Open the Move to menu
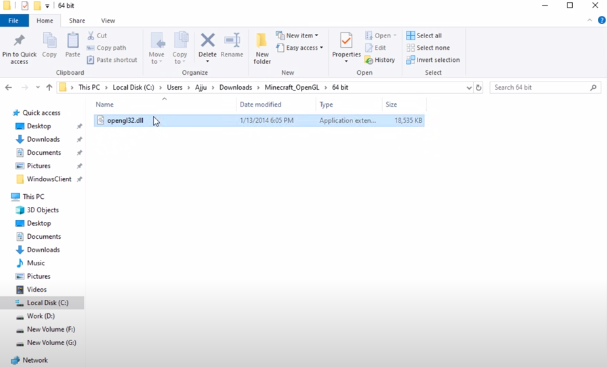The width and height of the screenshot is (607, 367). pos(157,48)
